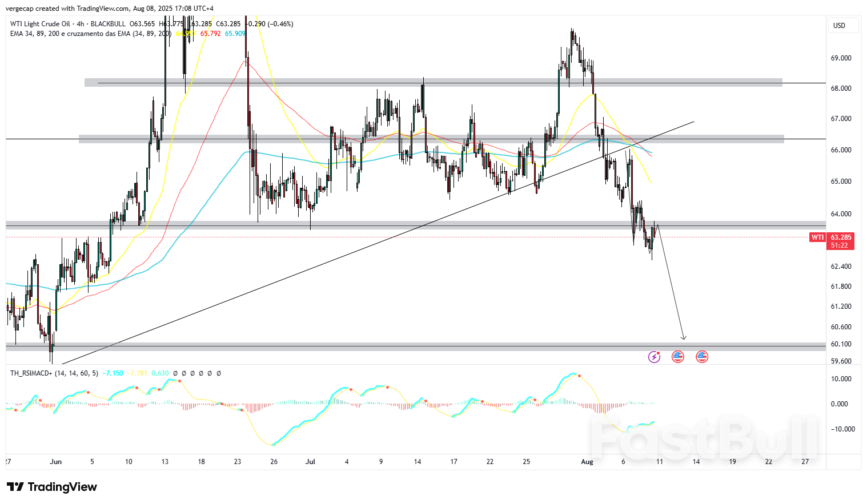Click the Aug label on the time axis
This screenshot has height=504, width=867.
[x=587, y=462]
